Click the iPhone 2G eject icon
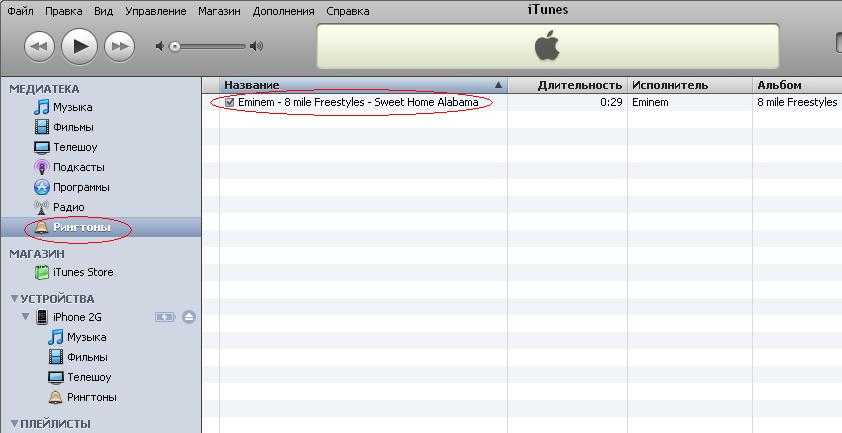This screenshot has width=842, height=433. (x=188, y=317)
